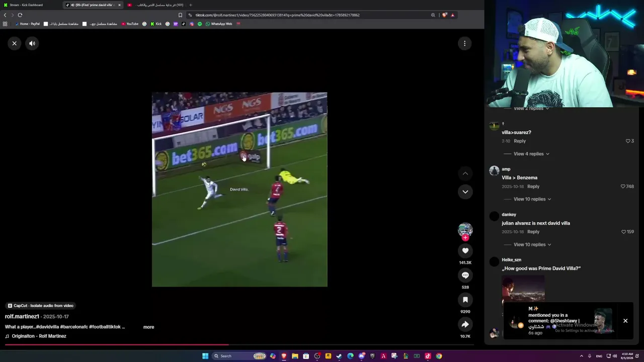Open Heike_szn's commenter profile
Screen dimensions: 644x362
point(494,261)
